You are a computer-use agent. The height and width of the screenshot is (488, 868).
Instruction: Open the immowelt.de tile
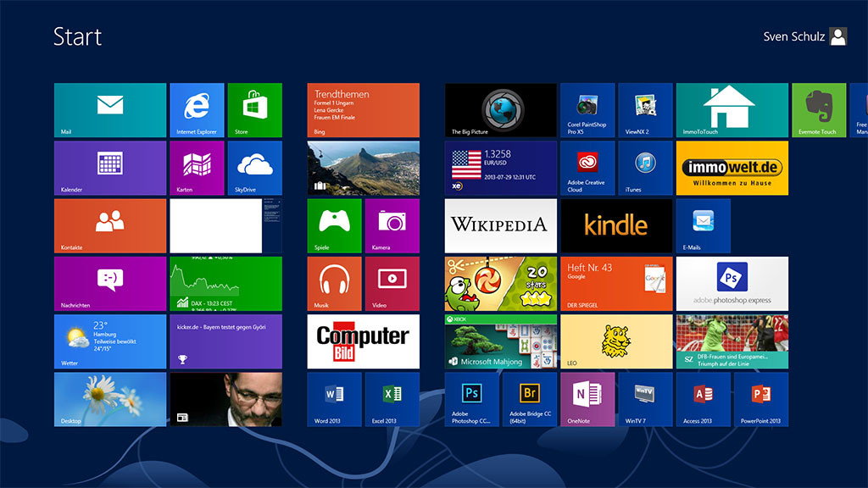click(732, 169)
